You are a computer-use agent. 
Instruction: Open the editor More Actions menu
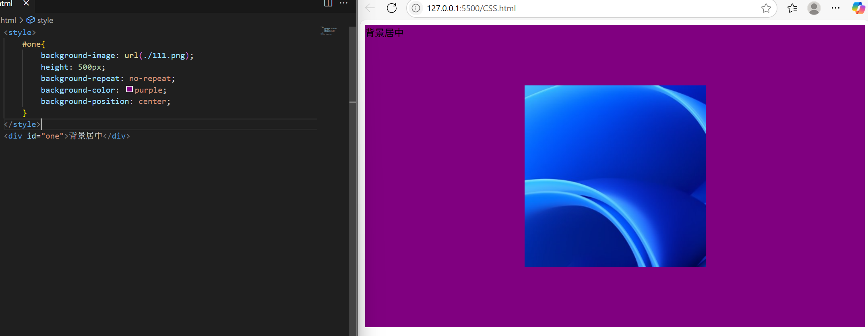tap(343, 3)
